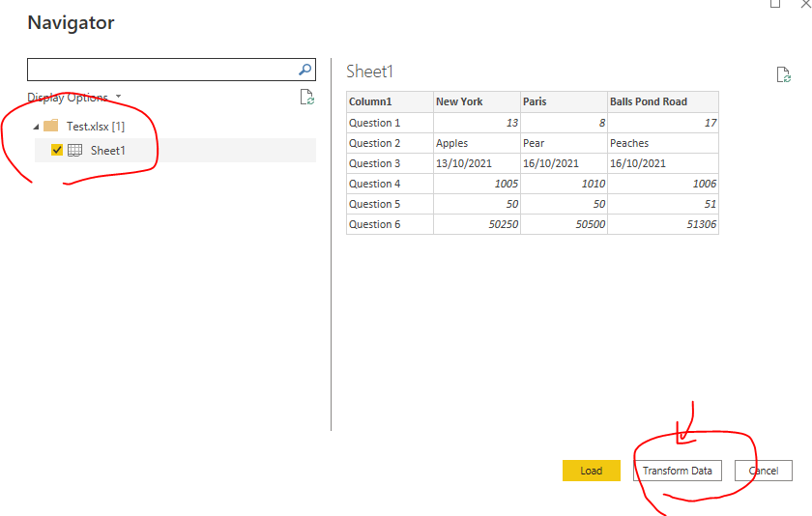This screenshot has height=516, width=812.
Task: Click the Question 6 row label
Action: click(390, 224)
